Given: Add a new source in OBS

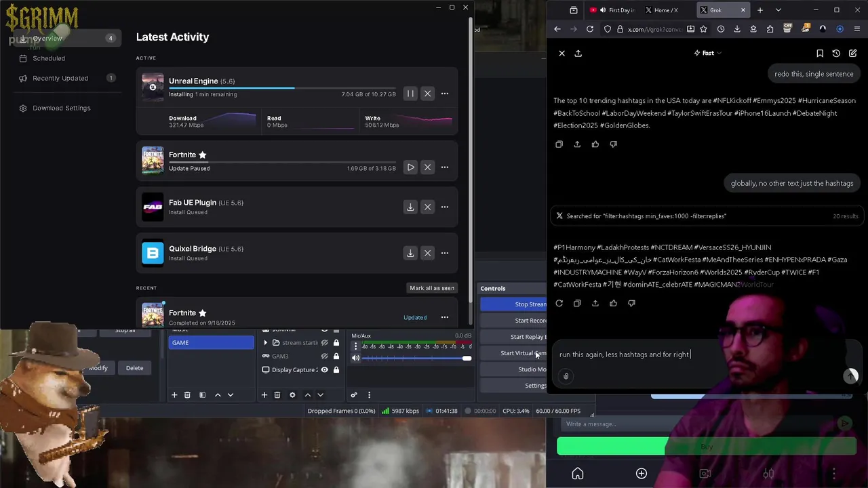Looking at the screenshot, I should point(264,395).
